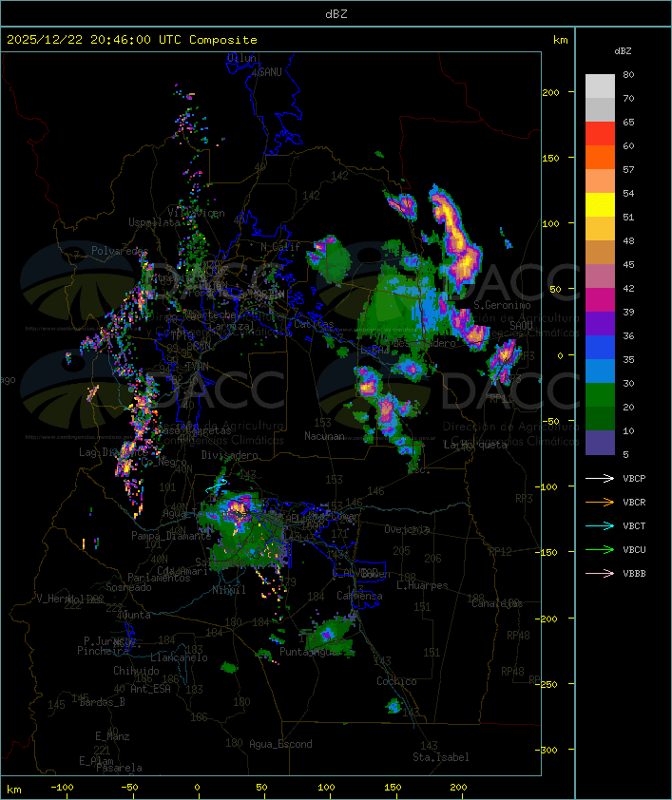
Task: Click the Uspallata map label
Action: pyautogui.click(x=154, y=222)
